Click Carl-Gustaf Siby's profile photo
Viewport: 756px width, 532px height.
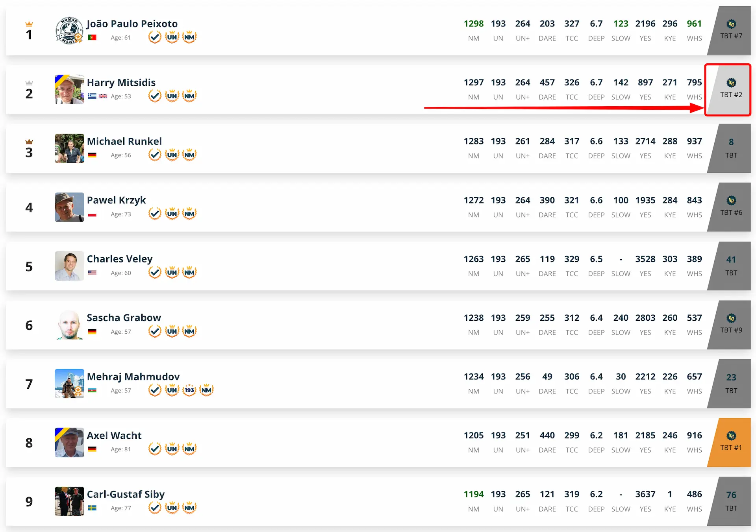pos(69,501)
